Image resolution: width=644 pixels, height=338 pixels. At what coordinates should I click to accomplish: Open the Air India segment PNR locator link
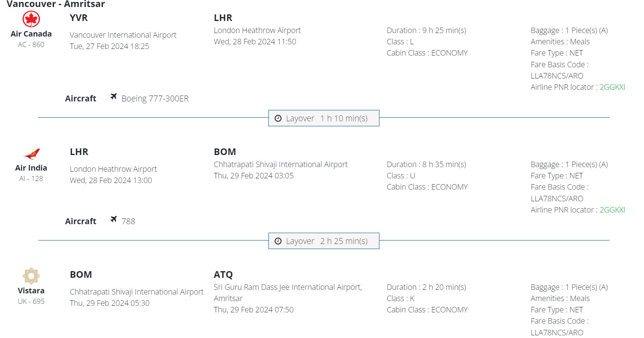[x=612, y=210]
